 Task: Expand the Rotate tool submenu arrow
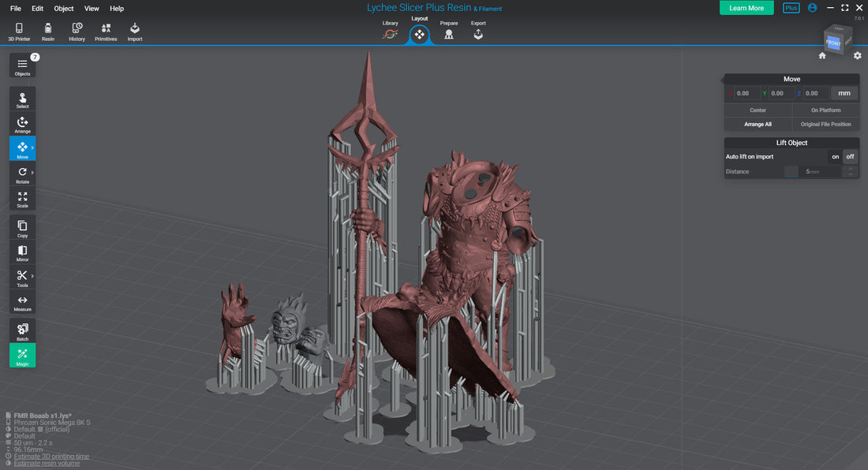pyautogui.click(x=32, y=172)
